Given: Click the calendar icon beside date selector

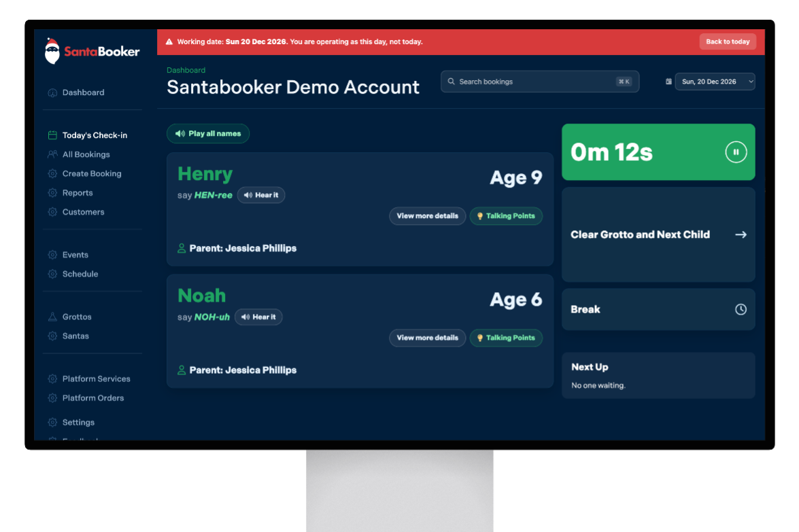Looking at the screenshot, I should (668, 82).
